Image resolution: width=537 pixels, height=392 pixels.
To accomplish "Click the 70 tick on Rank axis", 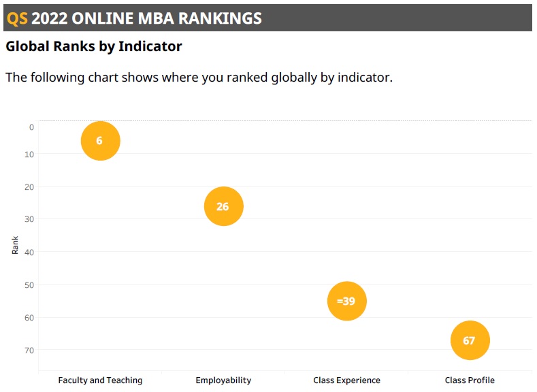I will click(x=29, y=350).
